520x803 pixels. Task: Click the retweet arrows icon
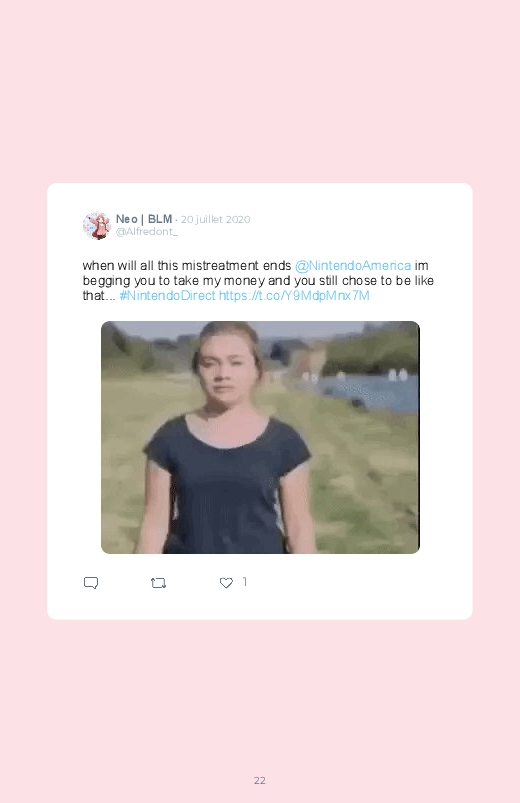158,583
